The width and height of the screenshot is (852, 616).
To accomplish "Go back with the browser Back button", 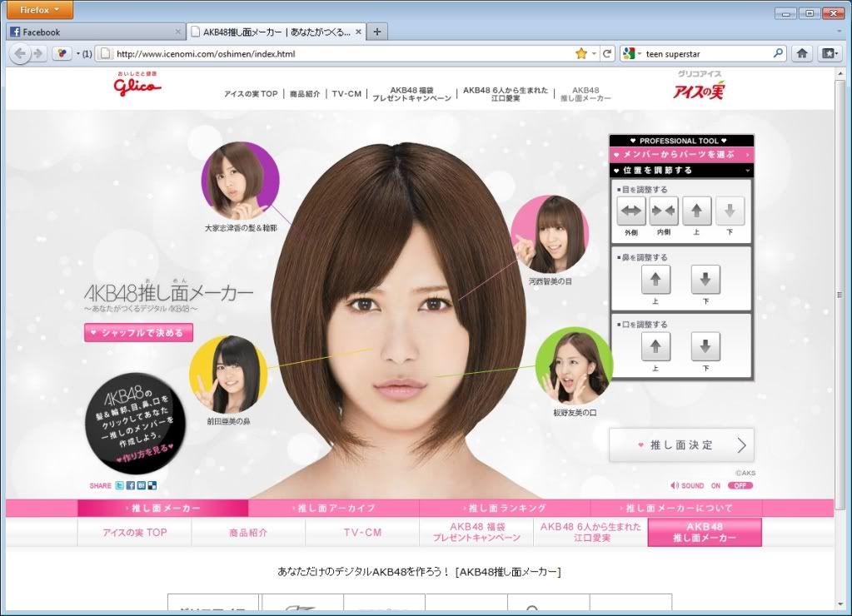I will click(x=20, y=53).
